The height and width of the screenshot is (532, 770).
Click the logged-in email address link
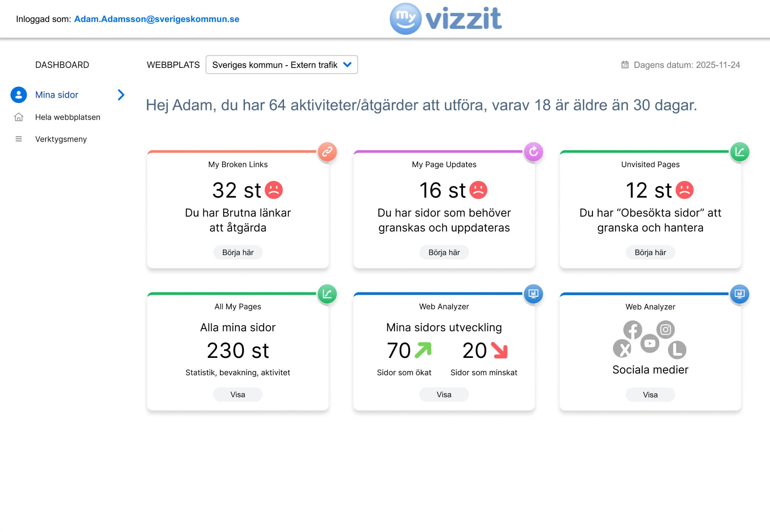156,19
